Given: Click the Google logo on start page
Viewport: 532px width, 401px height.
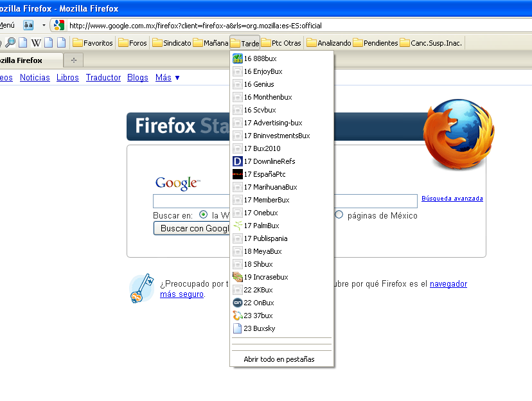Looking at the screenshot, I should (x=178, y=183).
